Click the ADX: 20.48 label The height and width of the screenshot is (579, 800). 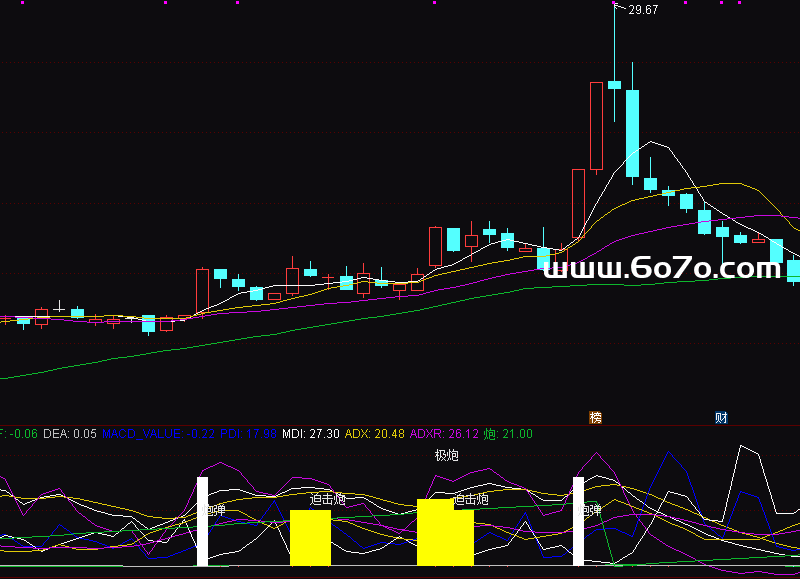coord(374,434)
